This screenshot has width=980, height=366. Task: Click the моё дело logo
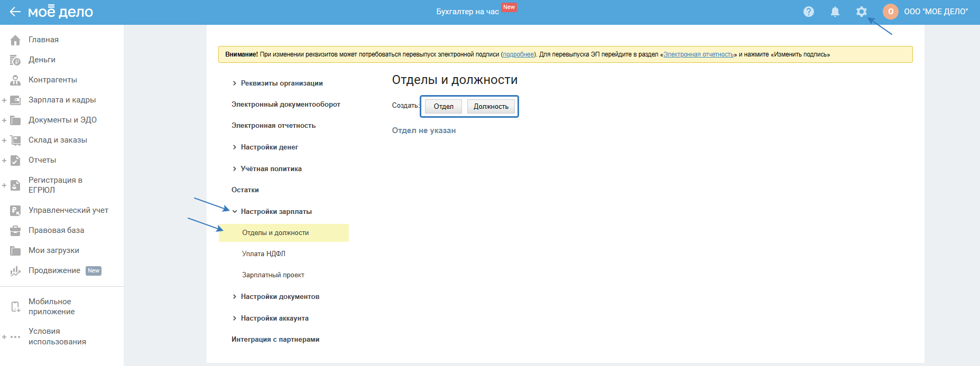[60, 12]
